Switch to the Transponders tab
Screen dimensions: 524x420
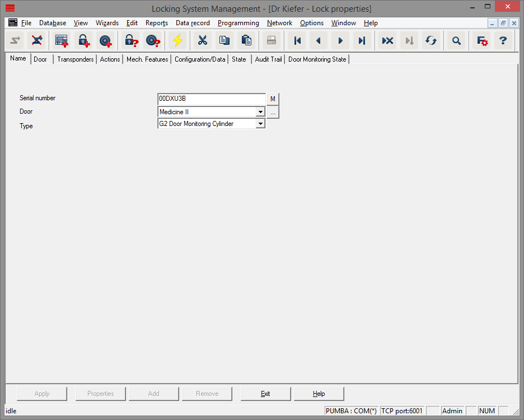(x=75, y=59)
